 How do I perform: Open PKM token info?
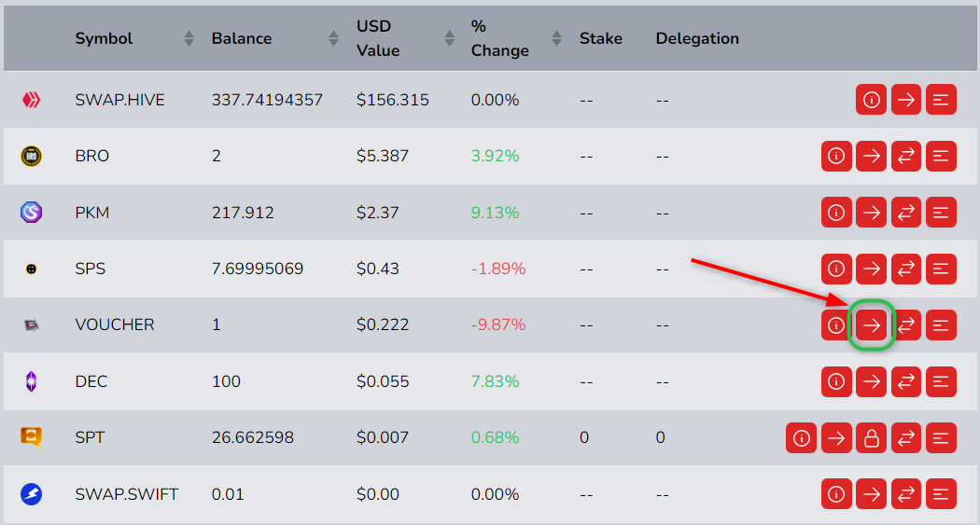[836, 213]
